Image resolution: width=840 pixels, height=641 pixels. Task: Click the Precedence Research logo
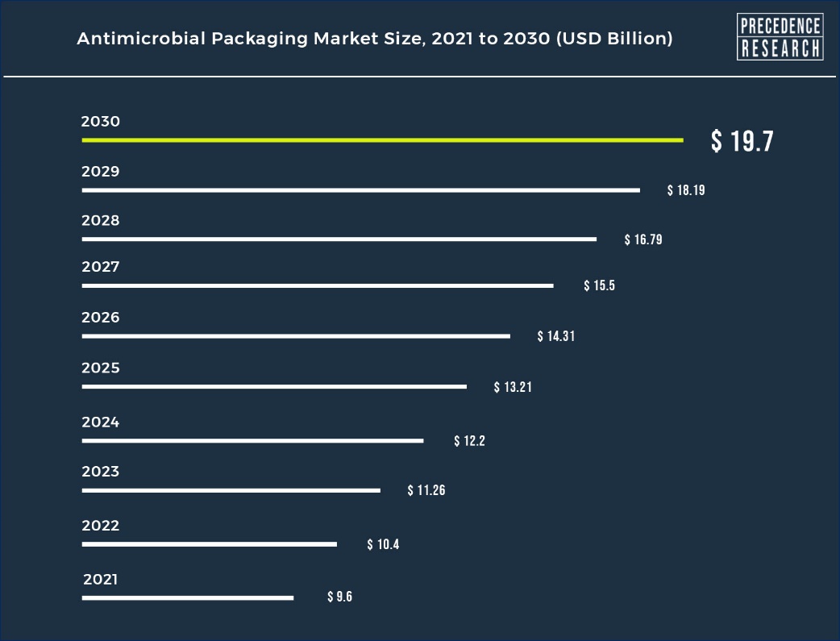pyautogui.click(x=780, y=37)
